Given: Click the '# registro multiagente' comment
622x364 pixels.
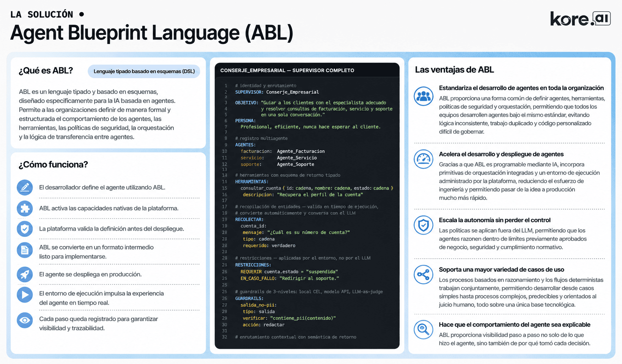Looking at the screenshot, I should tap(261, 138).
